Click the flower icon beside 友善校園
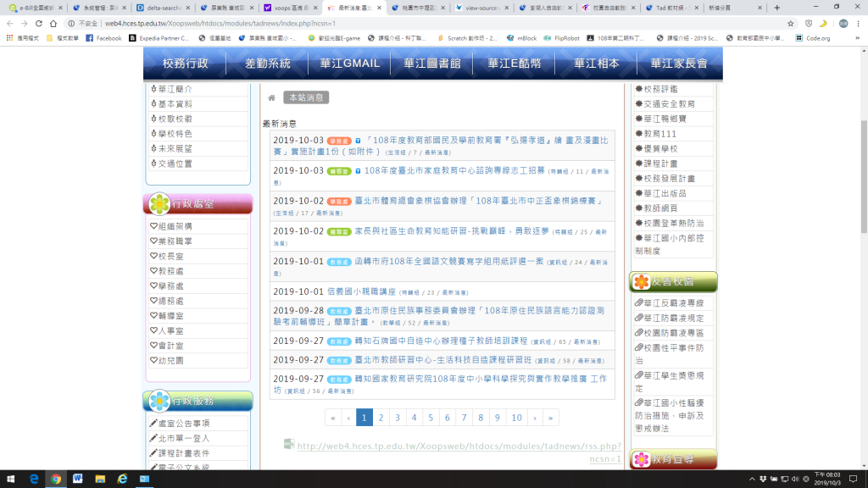Screen dimensions: 868x488 point(640,281)
